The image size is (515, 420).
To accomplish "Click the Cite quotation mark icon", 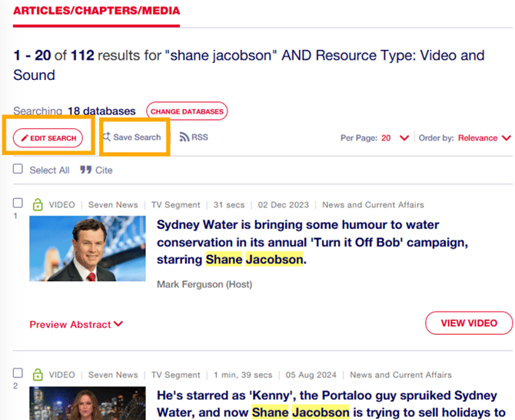I will [x=85, y=170].
